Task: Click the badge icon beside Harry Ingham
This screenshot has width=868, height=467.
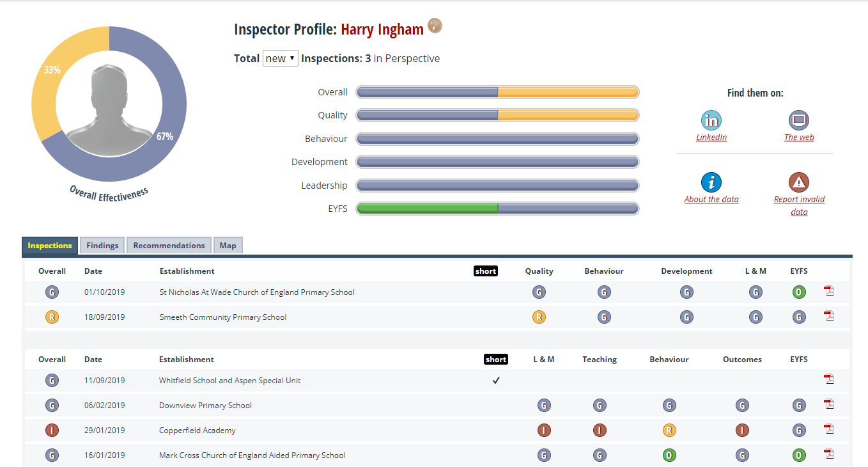Action: 435,26
